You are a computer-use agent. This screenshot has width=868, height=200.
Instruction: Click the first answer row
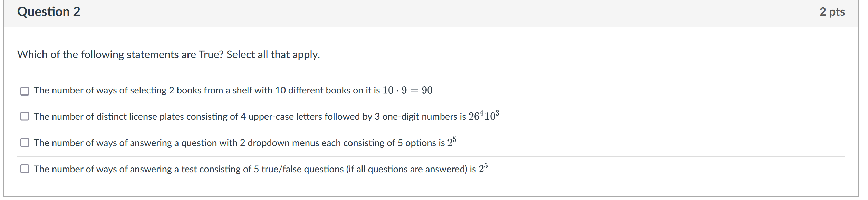point(233,91)
